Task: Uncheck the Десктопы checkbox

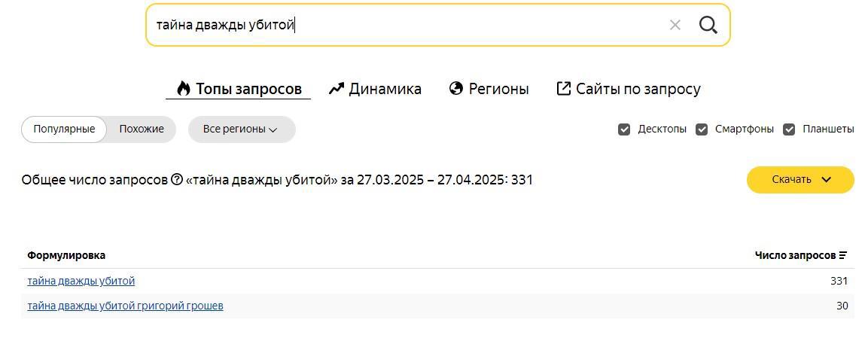Action: tap(624, 129)
